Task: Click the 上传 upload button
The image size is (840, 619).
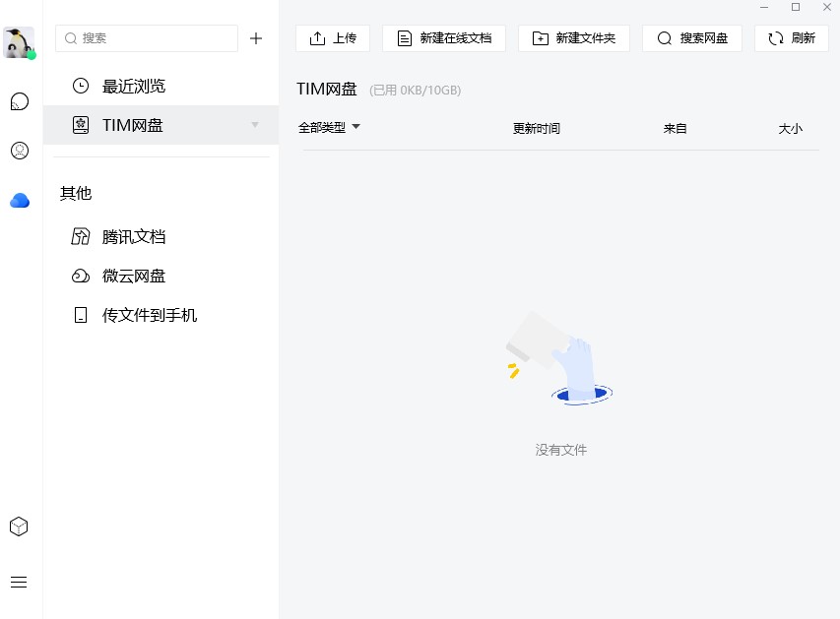Action: click(332, 38)
